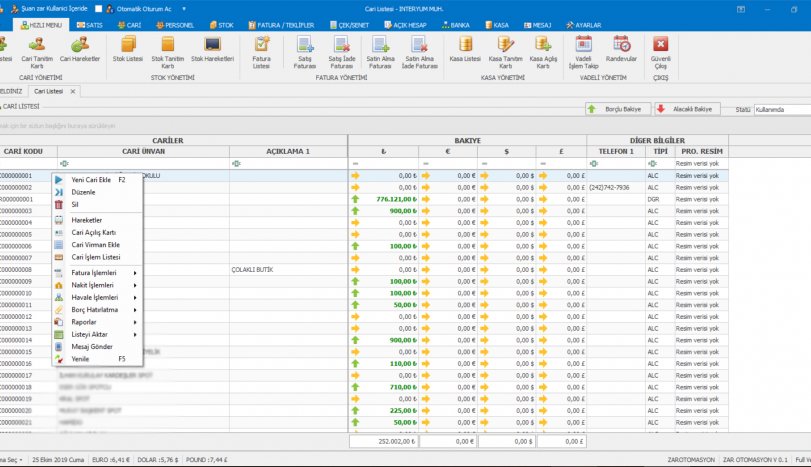Choose Cari İşlem Listesi menu entry
The width and height of the screenshot is (811, 467).
pos(97,257)
